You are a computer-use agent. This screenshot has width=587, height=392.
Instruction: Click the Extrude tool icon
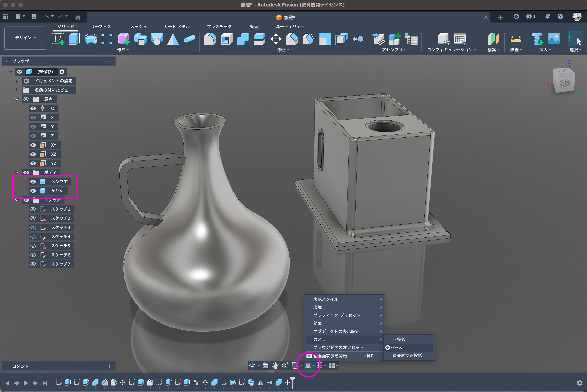coord(74,39)
